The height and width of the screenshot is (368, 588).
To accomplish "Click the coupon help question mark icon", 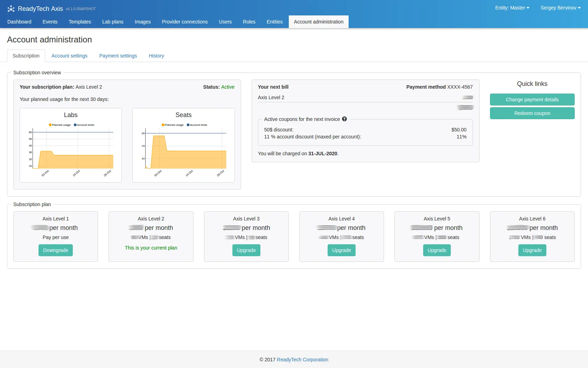I will click(344, 119).
